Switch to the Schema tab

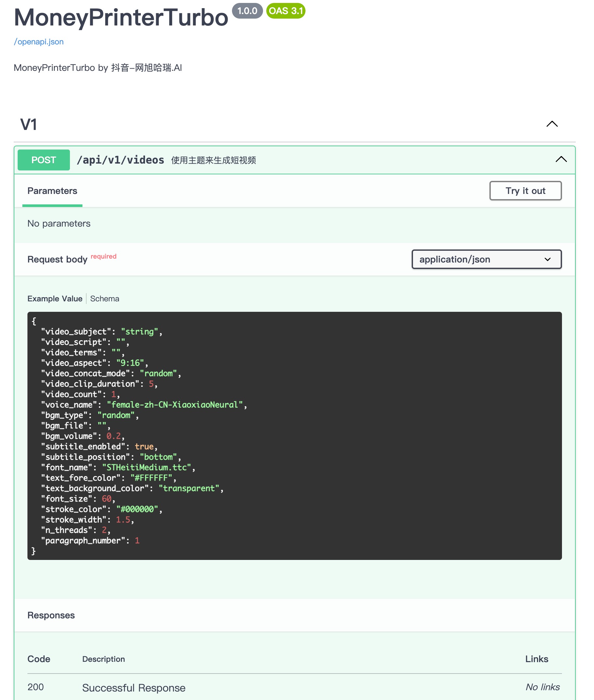coord(104,298)
